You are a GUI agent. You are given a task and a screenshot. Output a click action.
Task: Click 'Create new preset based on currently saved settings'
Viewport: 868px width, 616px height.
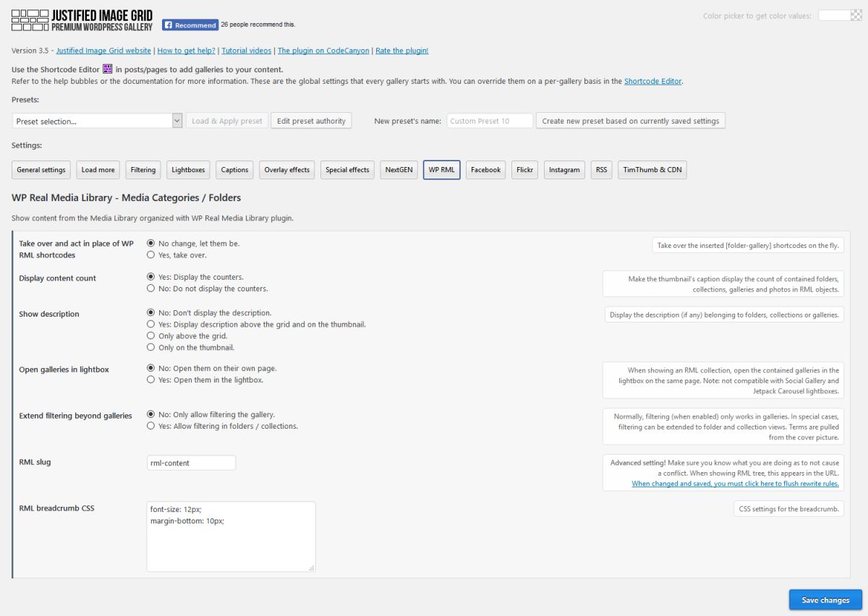pyautogui.click(x=631, y=121)
